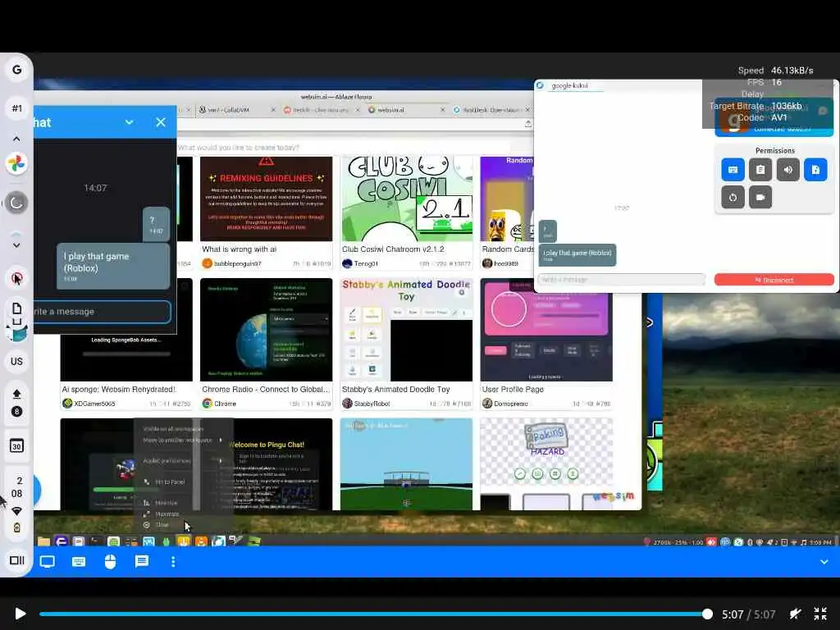This screenshot has width=840, height=630.
Task: Click the Wi-Fi status icon on shelf
Action: click(x=16, y=511)
